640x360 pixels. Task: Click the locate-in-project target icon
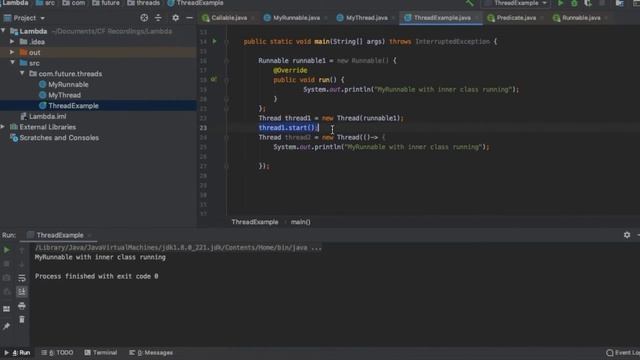(144, 18)
